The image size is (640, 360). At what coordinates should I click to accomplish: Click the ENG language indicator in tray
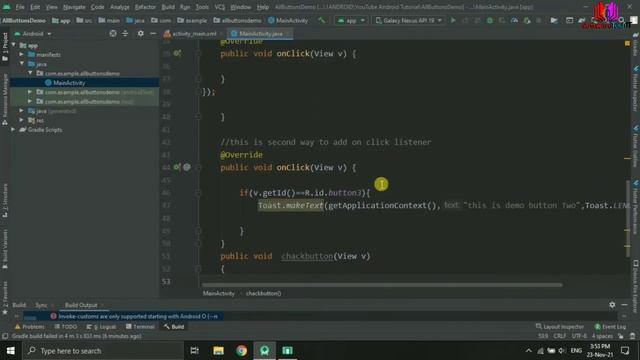576,351
